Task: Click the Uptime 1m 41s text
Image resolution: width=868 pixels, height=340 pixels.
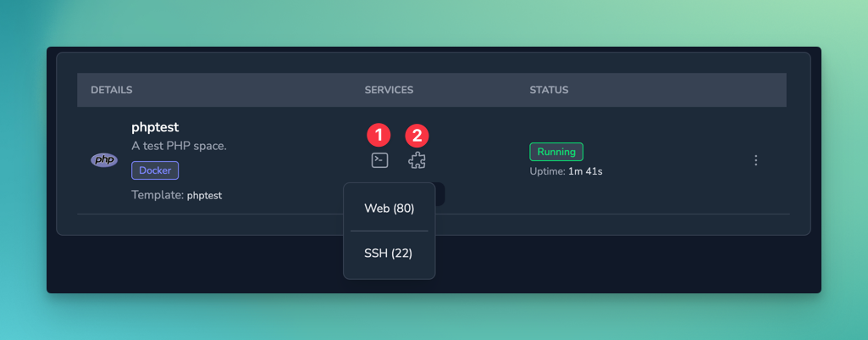Action: [566, 171]
